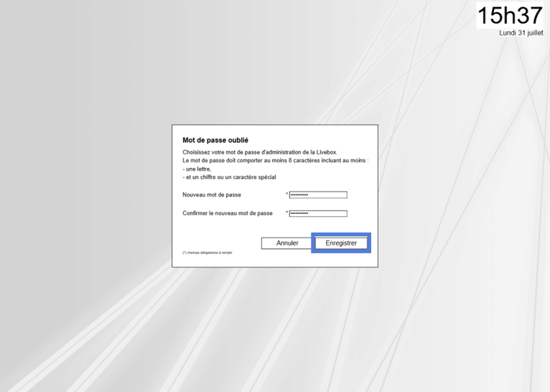Click the Confirmer le nouveau mot de passe label

click(228, 213)
